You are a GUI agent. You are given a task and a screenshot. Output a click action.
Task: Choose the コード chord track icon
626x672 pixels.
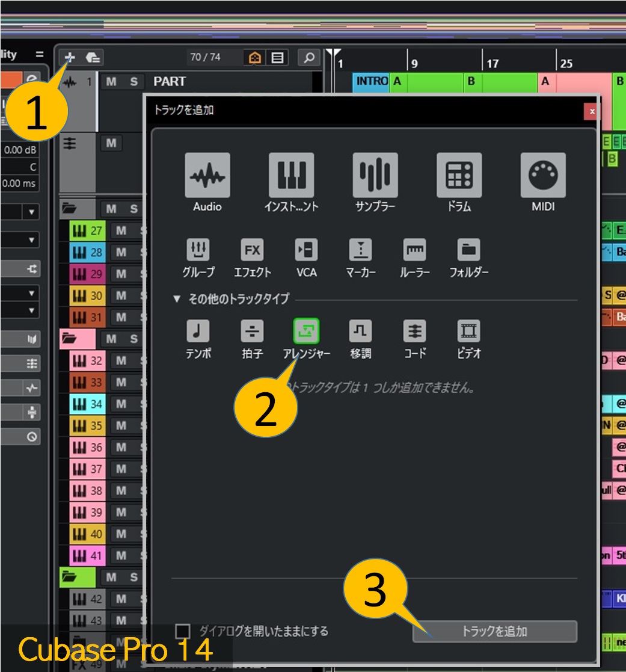pyautogui.click(x=415, y=331)
